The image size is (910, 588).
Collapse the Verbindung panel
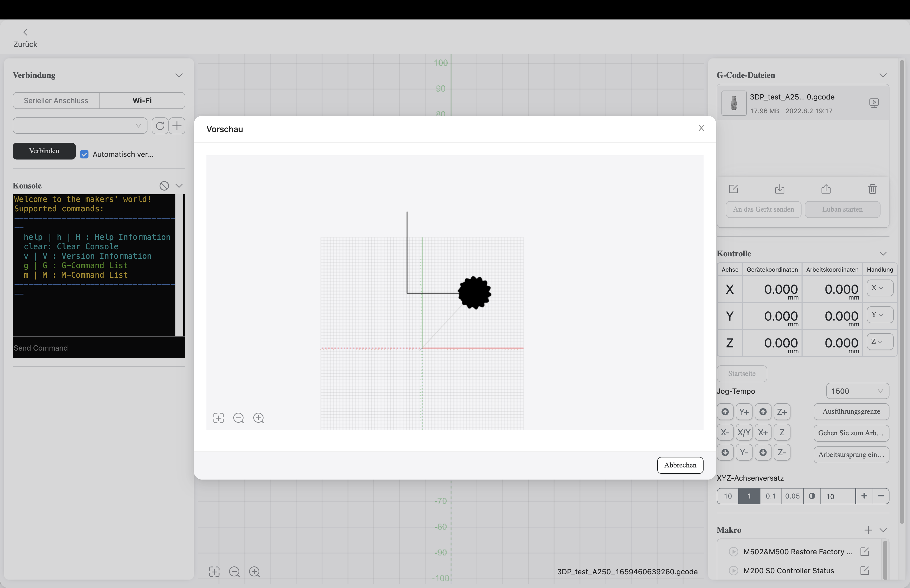coord(179,75)
